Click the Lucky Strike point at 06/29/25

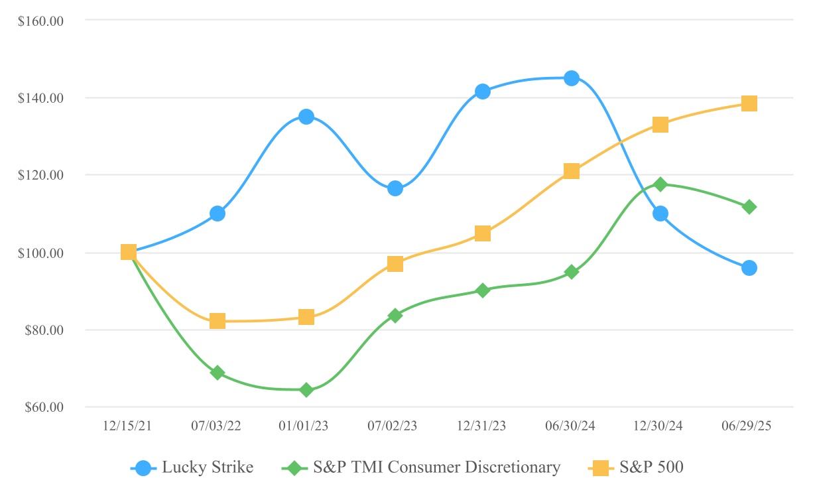(x=749, y=268)
